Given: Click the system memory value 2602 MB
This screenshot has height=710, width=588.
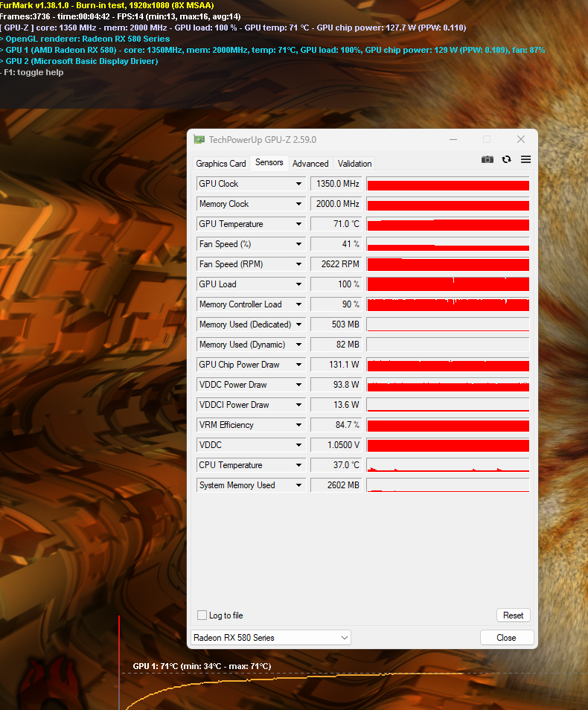Looking at the screenshot, I should tap(336, 485).
